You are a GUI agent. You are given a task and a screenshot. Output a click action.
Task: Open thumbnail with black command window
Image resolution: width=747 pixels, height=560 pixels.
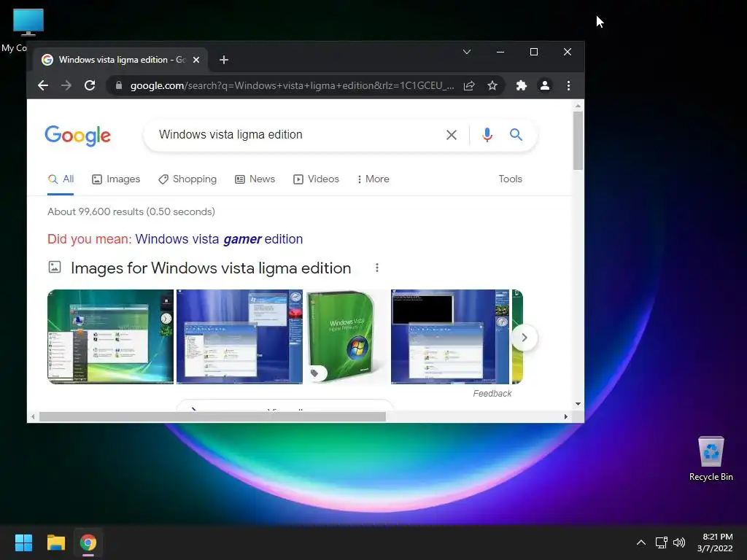(x=450, y=337)
